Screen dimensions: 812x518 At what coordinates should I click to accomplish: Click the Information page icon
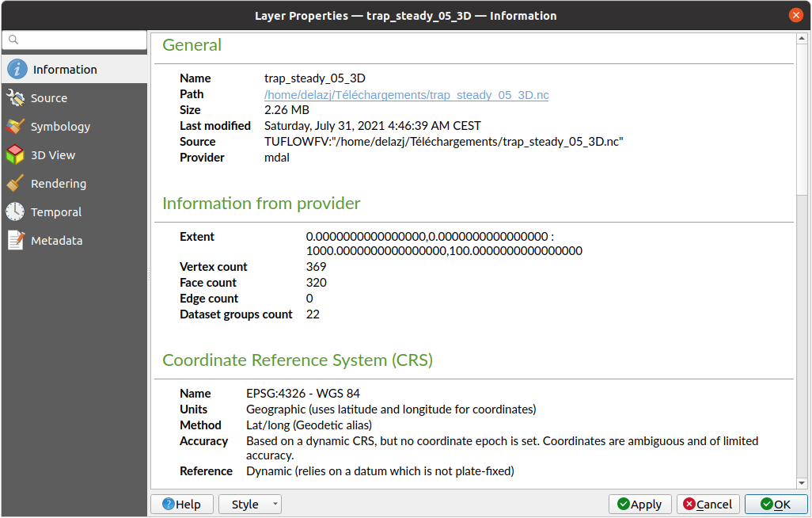click(x=17, y=70)
